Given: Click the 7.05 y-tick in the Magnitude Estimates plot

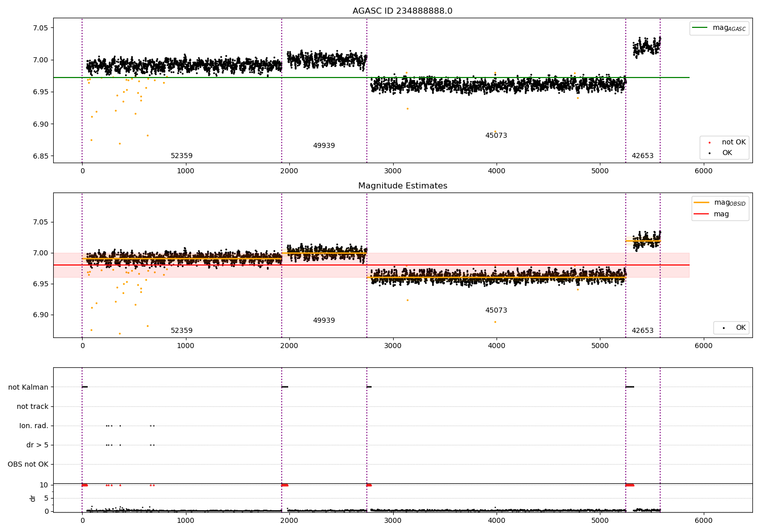Looking at the screenshot, I should [40, 222].
